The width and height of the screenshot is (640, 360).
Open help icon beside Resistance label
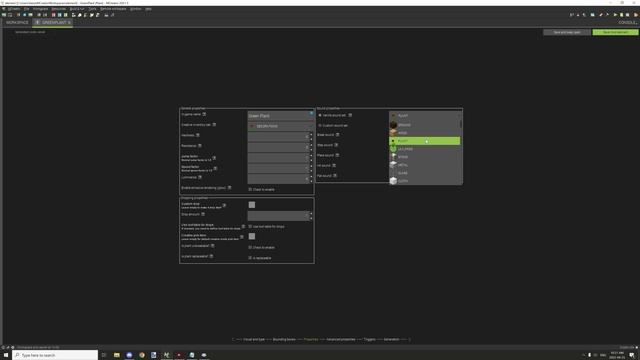(x=200, y=146)
